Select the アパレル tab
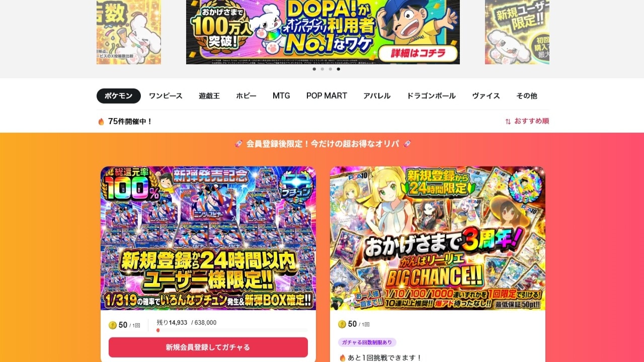 [377, 96]
